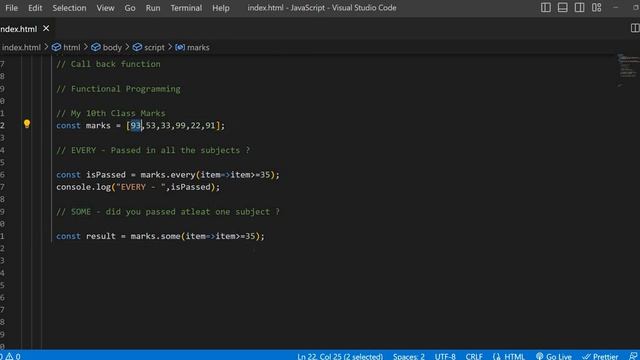Open the Run menu
The image size is (640, 360).
153,8
